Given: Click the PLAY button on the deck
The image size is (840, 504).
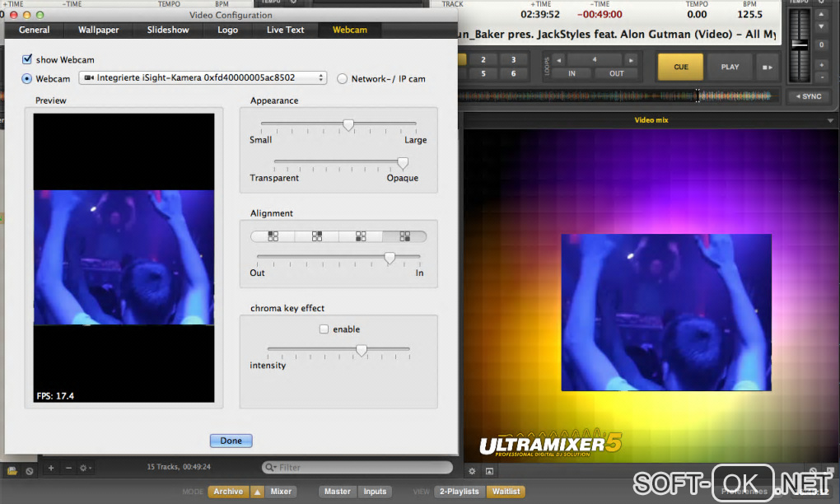Looking at the screenshot, I should pyautogui.click(x=730, y=67).
